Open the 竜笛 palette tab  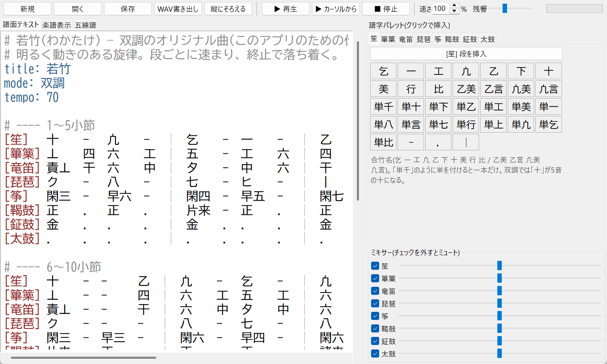click(x=406, y=39)
